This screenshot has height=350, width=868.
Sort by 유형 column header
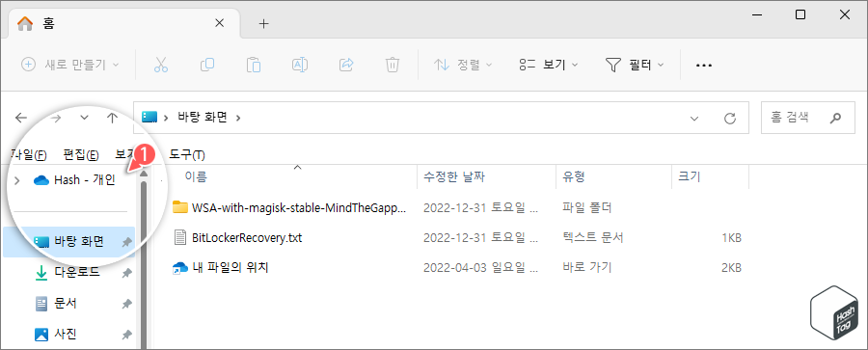(574, 177)
